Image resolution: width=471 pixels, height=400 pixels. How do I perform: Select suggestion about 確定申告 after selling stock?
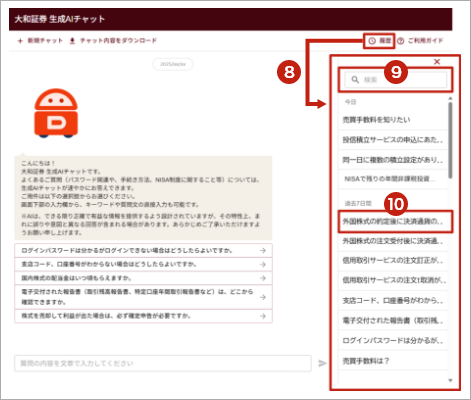point(143,316)
